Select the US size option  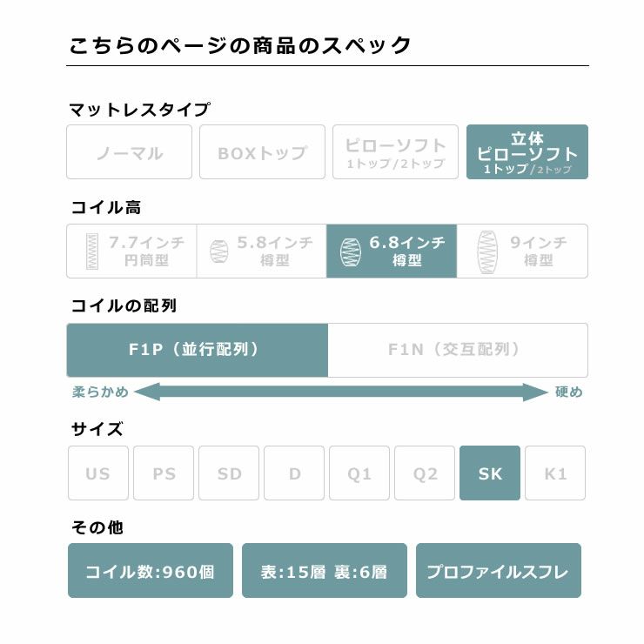(98, 473)
